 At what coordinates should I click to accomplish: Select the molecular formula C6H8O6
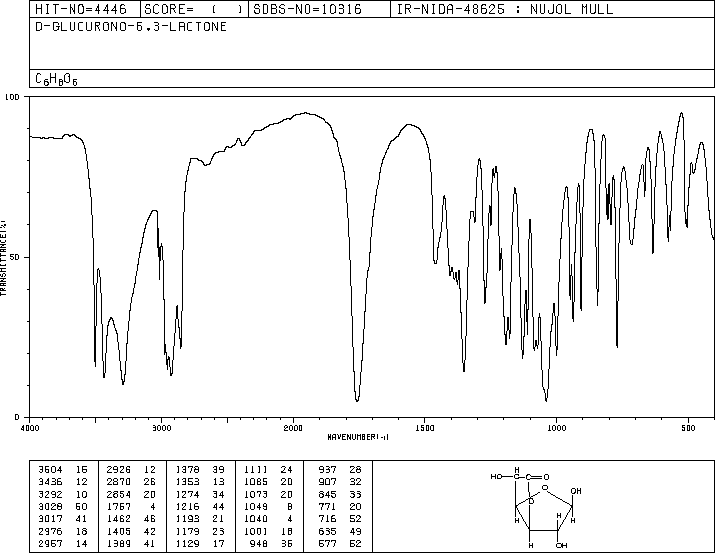pyautogui.click(x=57, y=79)
